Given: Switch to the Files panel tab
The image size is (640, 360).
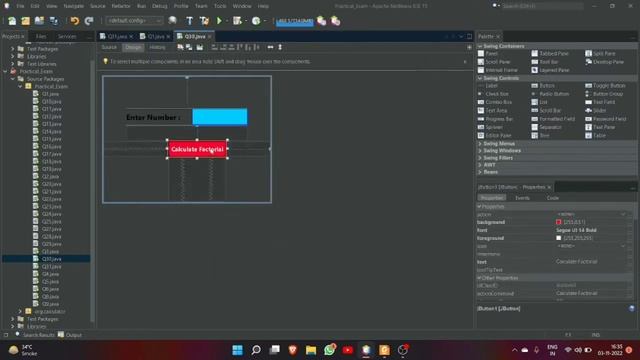Looking at the screenshot, I should [x=41, y=36].
